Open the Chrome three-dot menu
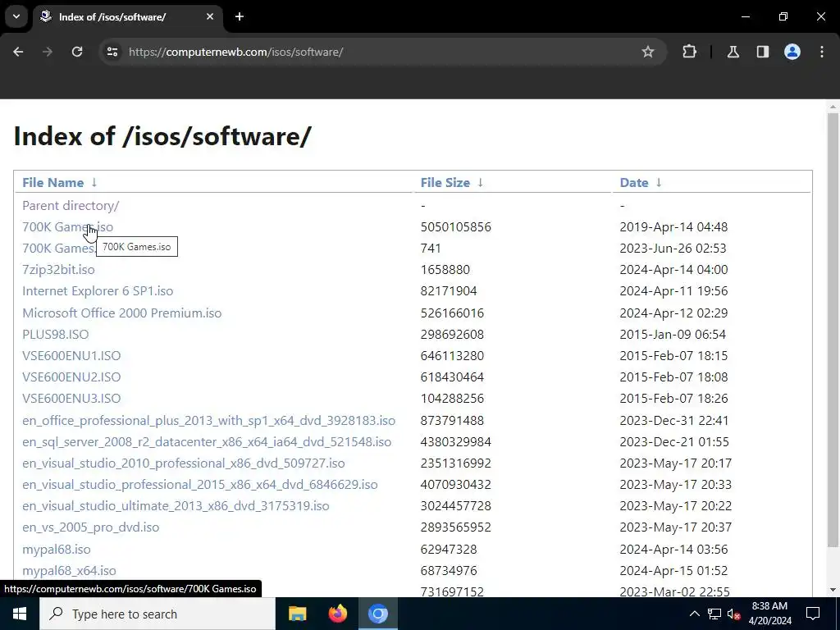The width and height of the screenshot is (840, 630). tap(822, 52)
